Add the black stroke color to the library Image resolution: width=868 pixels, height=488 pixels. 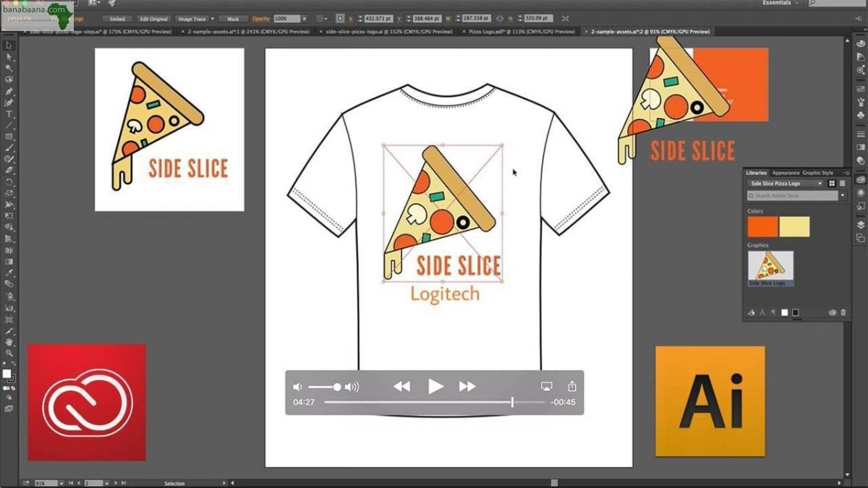coord(796,312)
